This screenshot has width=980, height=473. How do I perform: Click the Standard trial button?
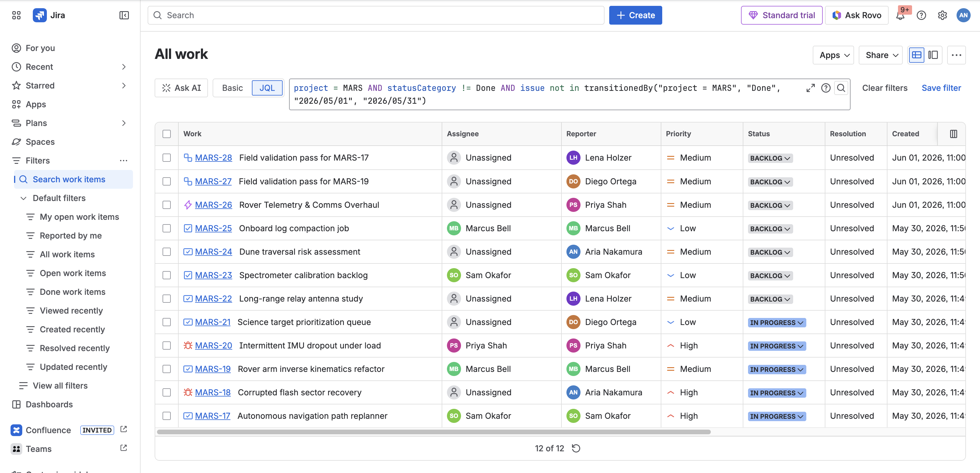[781, 15]
